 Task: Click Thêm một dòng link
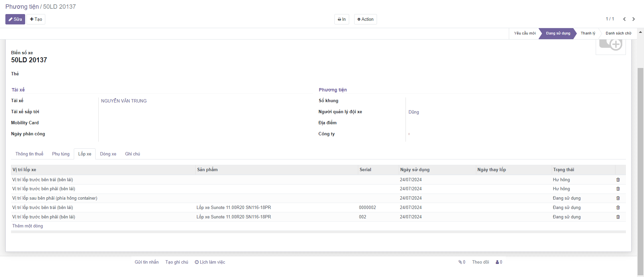(28, 226)
